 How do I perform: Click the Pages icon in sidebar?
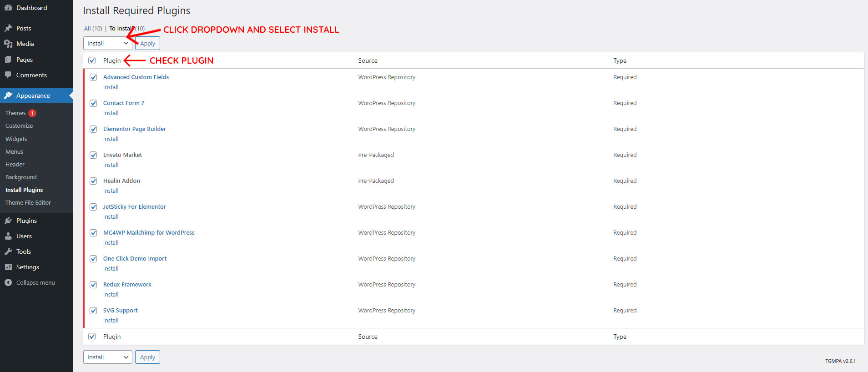pyautogui.click(x=8, y=60)
